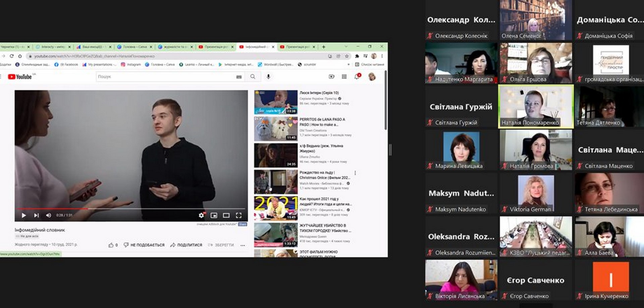Screen dimensions: 644x308
Task: Open video player settings gear
Action: coord(201,215)
